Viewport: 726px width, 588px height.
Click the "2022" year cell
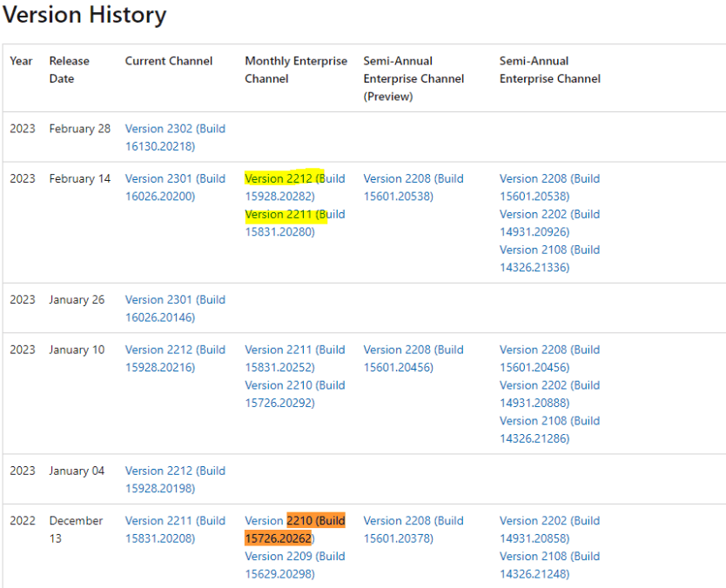(23, 521)
